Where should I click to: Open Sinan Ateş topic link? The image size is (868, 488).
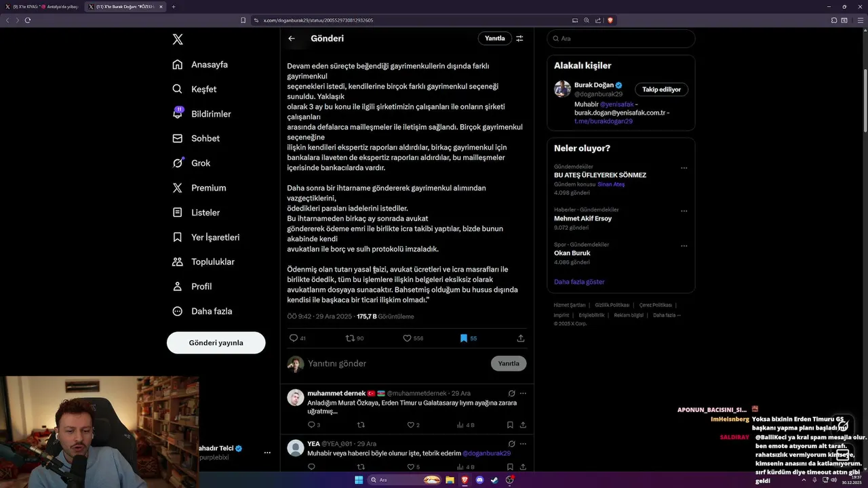click(x=611, y=184)
